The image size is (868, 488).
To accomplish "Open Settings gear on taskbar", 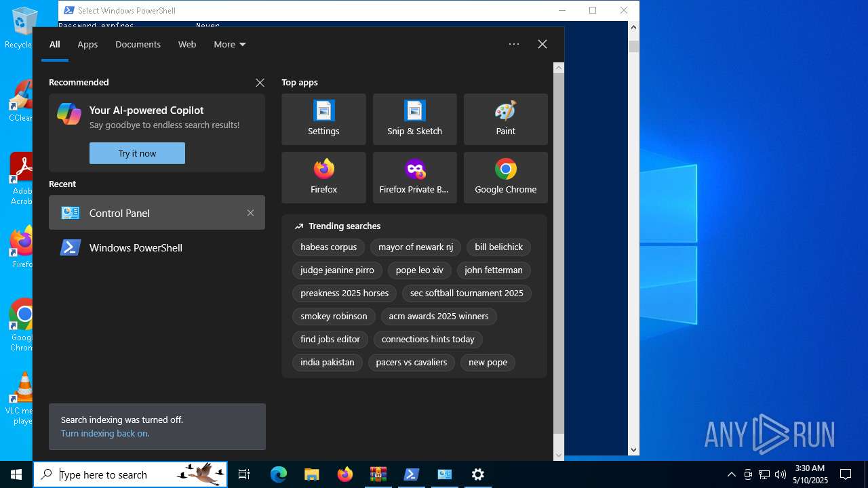I will pyautogui.click(x=478, y=474).
